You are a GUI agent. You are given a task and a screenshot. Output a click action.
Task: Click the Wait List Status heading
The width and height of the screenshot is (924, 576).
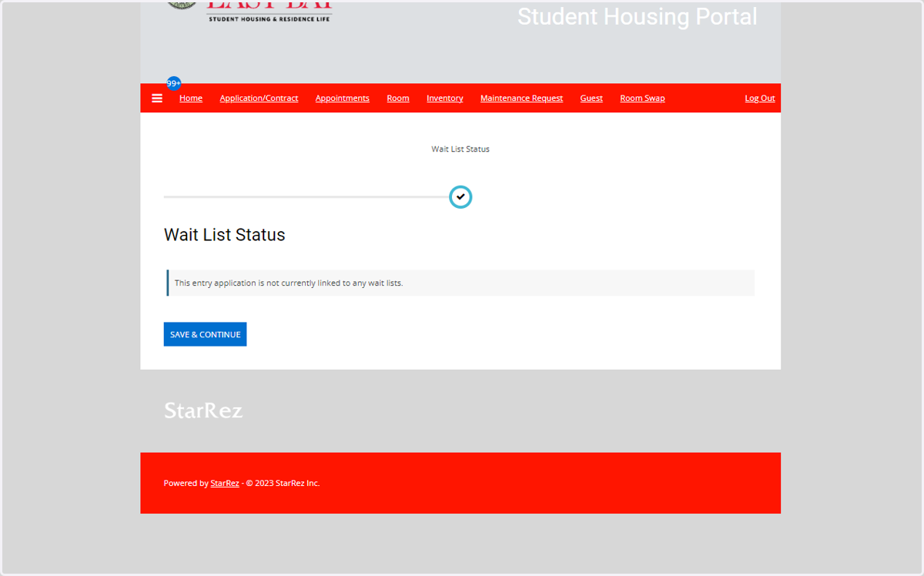pyautogui.click(x=225, y=235)
